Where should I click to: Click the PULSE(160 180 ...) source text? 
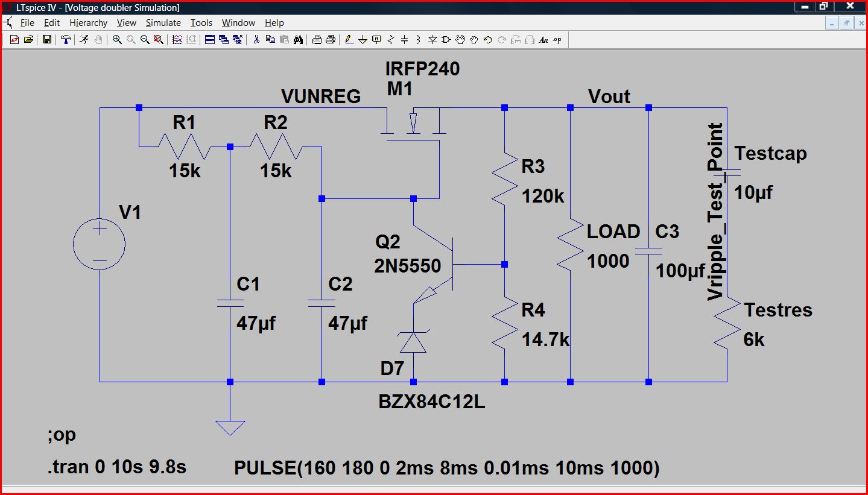[447, 468]
